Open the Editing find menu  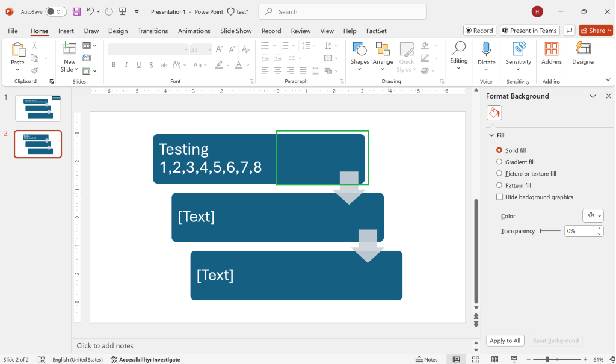(458, 57)
